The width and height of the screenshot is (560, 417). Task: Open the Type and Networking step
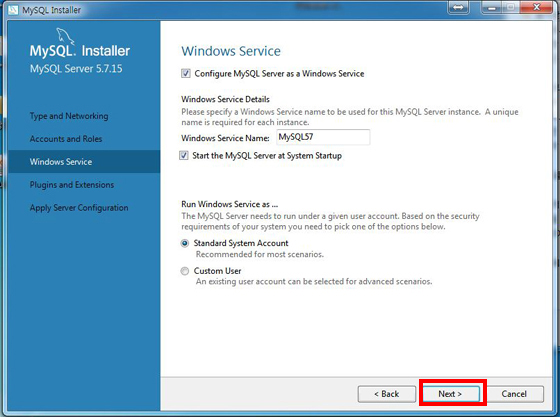(x=69, y=116)
